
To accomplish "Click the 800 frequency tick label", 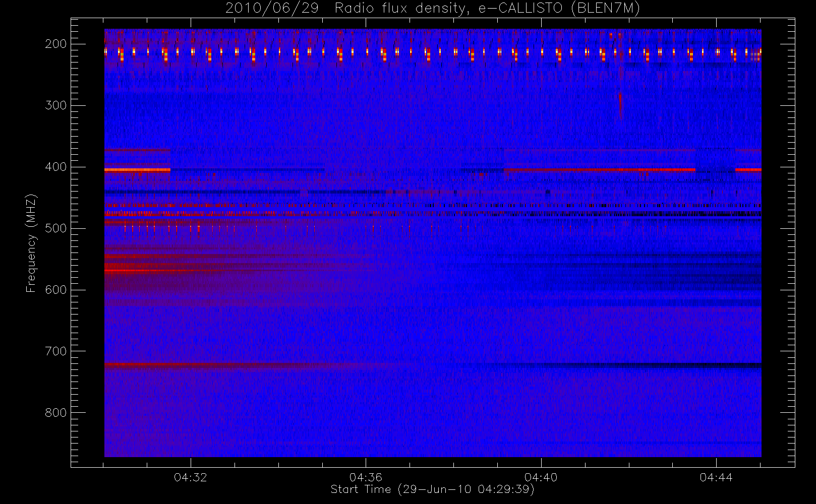I will tap(56, 413).
